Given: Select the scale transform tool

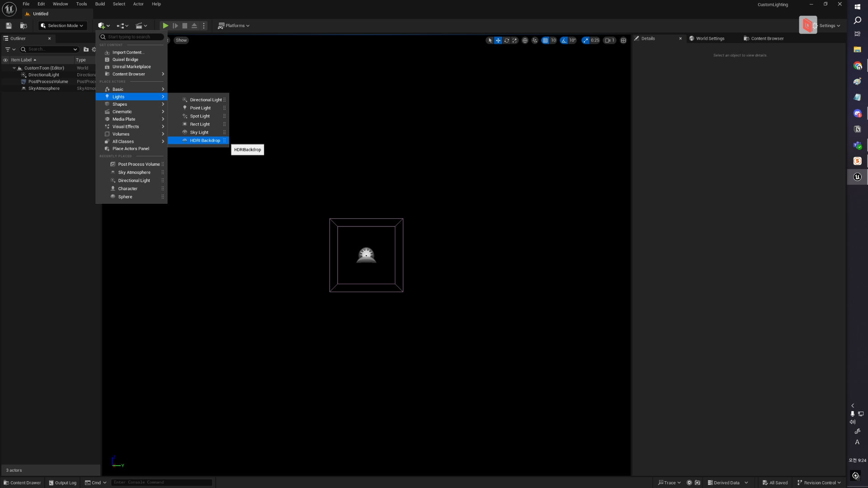Looking at the screenshot, I should tap(514, 41).
